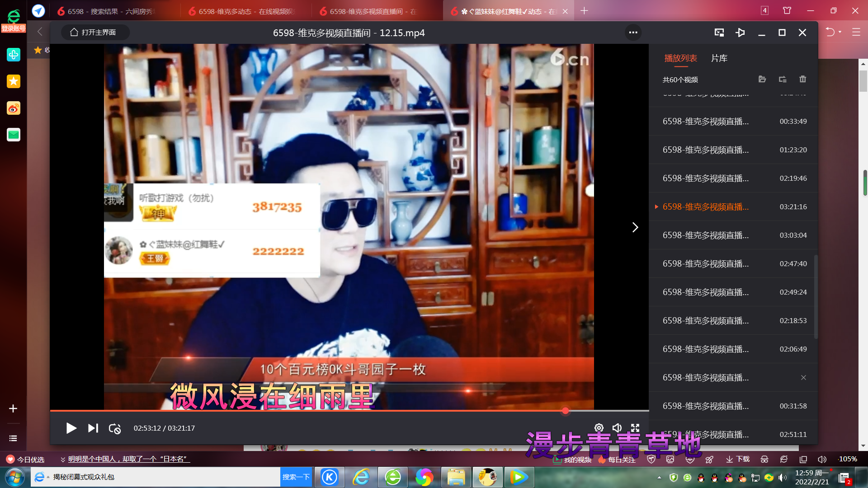Screen dimensions: 868x488
Task: Open 每日关注 in status bar
Action: click(617, 460)
